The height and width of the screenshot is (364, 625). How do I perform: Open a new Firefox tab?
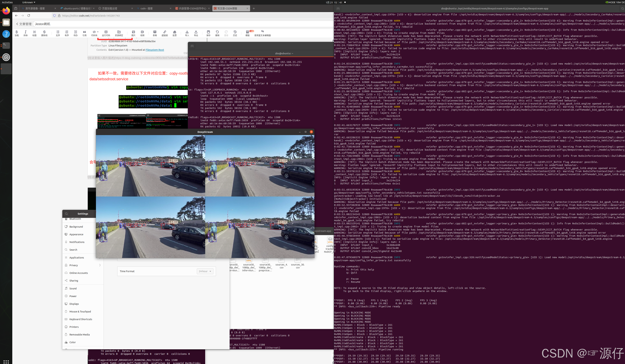click(254, 8)
